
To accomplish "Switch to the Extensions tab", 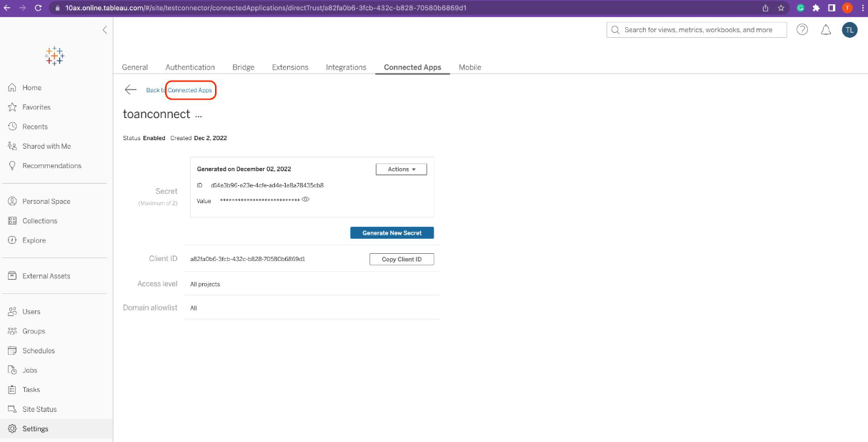I will (x=290, y=67).
